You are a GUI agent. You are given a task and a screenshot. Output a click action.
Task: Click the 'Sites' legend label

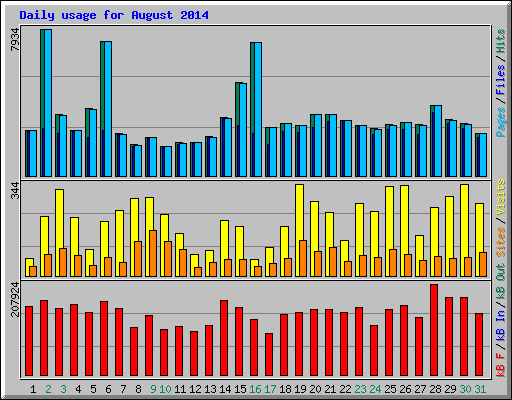(500, 242)
